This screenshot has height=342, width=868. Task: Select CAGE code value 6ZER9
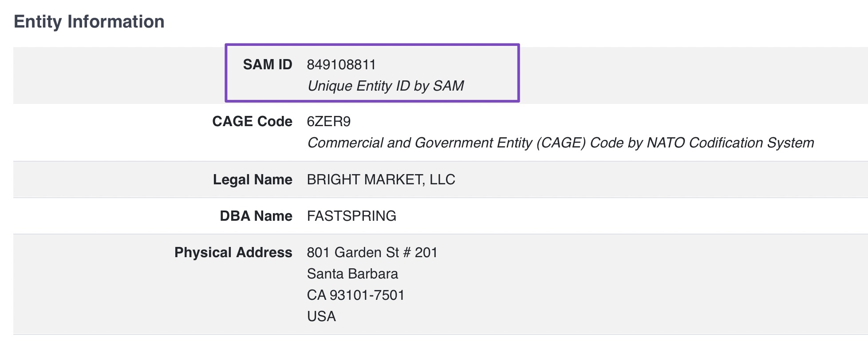329,121
